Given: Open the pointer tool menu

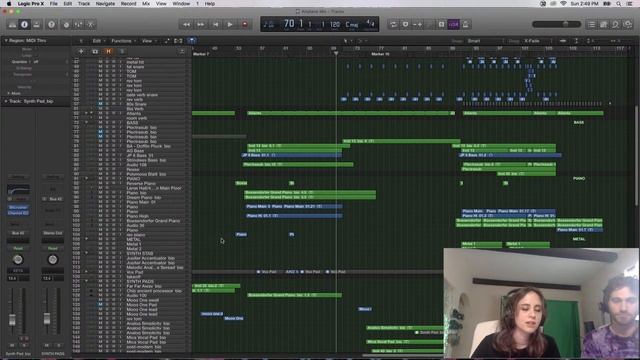Looking at the screenshot, I should (346, 41).
